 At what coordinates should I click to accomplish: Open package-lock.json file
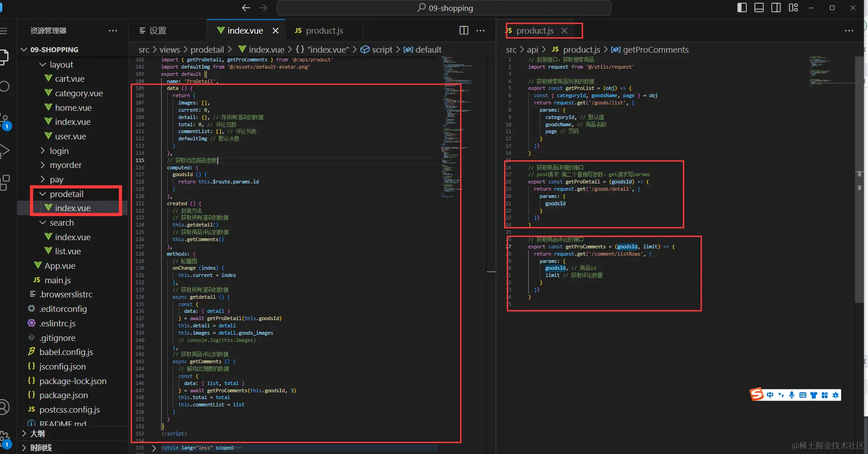pos(73,381)
